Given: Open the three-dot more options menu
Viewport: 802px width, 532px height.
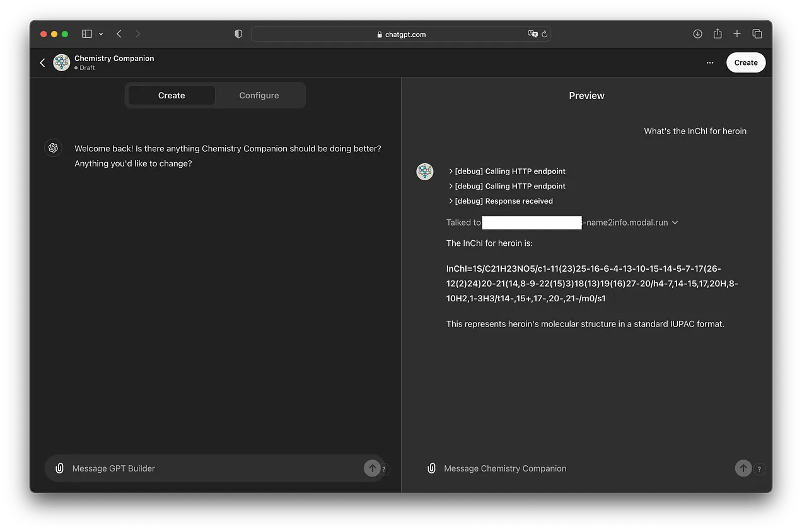Looking at the screenshot, I should click(x=710, y=62).
